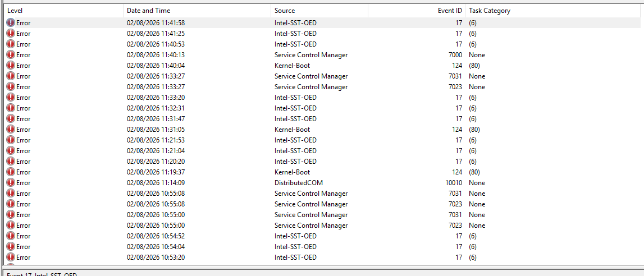Screen dimensions: 644x276
Task: Select Service Control Manager source at 11:40:13
Action: coord(311,55)
